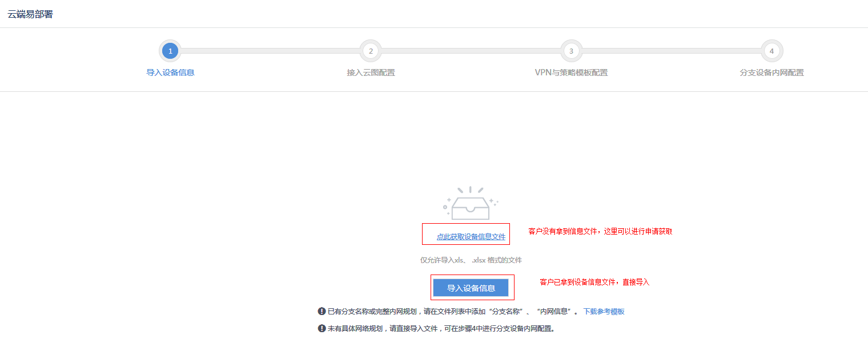Click progress bar between steps 3 and 4
The width and height of the screenshot is (868, 351).
coord(671,51)
